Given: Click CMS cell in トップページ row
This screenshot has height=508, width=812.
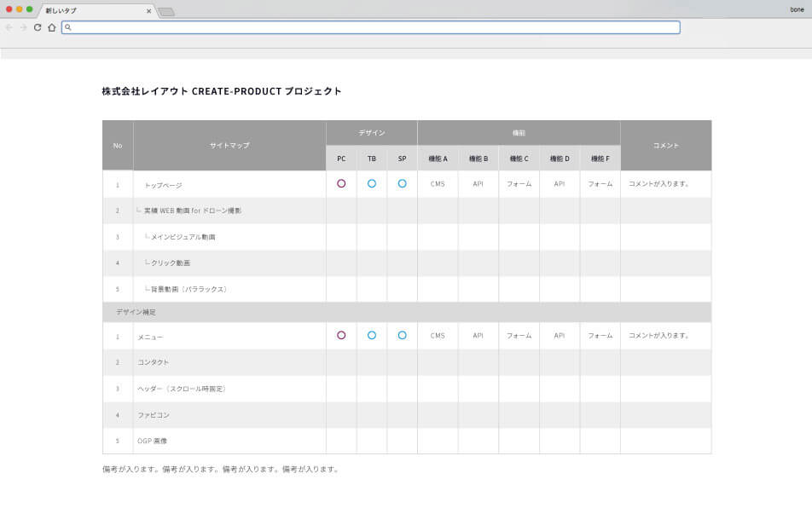Looking at the screenshot, I should [438, 183].
